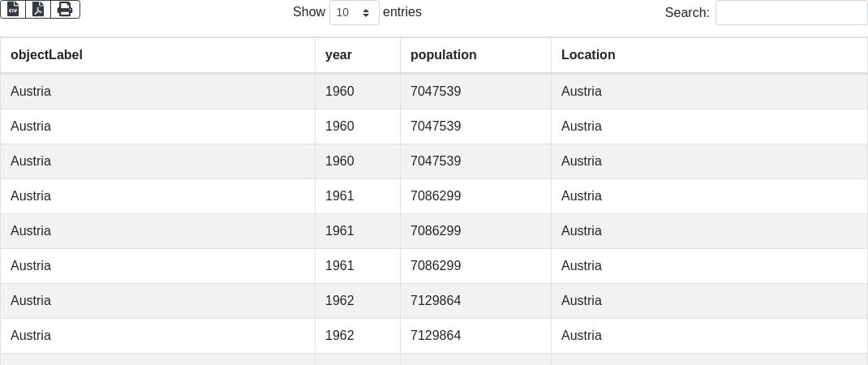Click the objectLabel cell in the first row
This screenshot has width=868, height=365.
click(31, 92)
